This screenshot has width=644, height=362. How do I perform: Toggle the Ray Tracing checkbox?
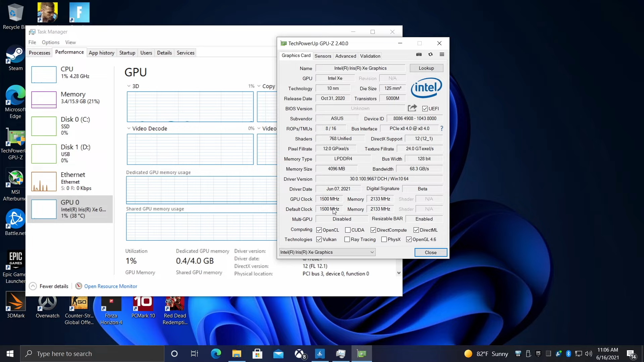[x=347, y=239]
